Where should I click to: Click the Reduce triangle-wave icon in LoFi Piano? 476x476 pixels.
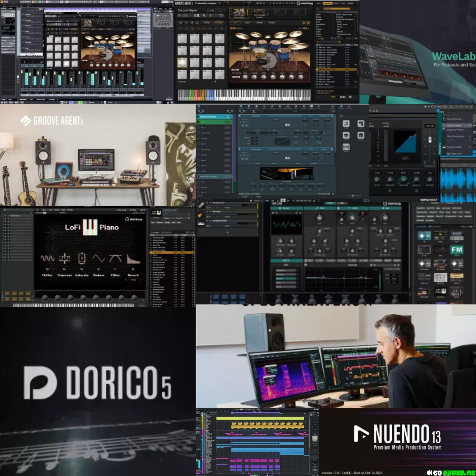click(99, 258)
